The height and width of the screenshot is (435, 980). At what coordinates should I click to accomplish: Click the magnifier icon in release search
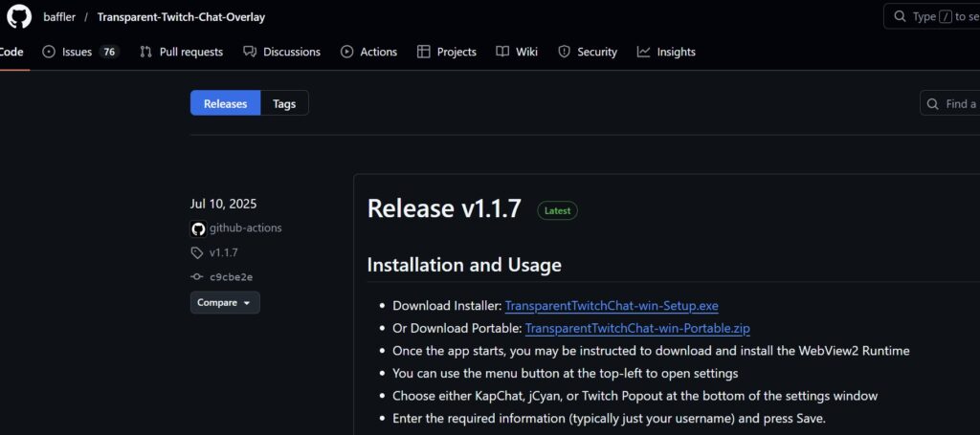pyautogui.click(x=932, y=103)
